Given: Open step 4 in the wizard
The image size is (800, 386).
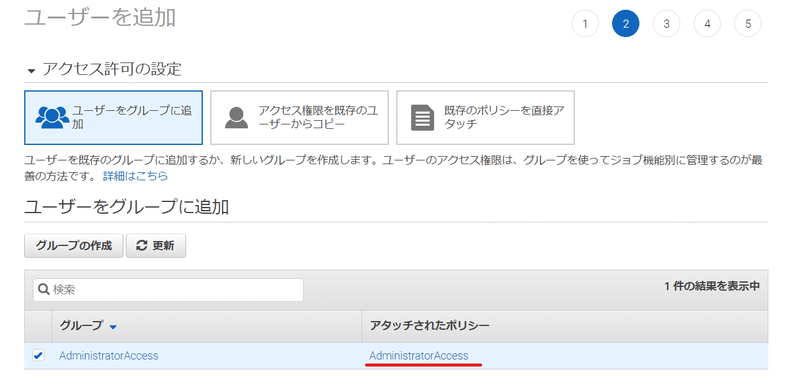Looking at the screenshot, I should coord(707,24).
